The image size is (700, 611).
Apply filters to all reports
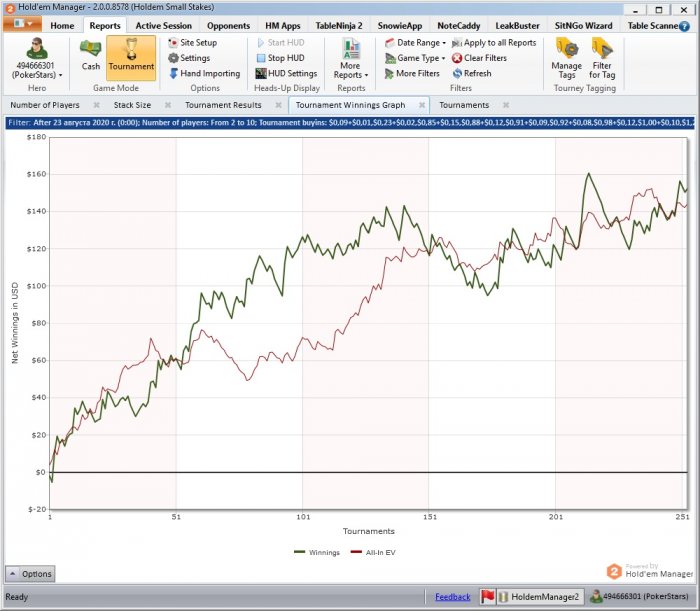(494, 43)
